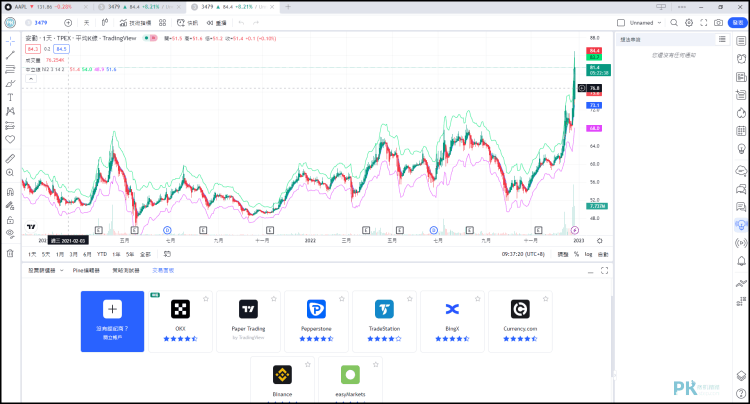Image resolution: width=750 pixels, height=404 pixels.
Task: Toggle hide all drawings eye icon
Action: [x=10, y=234]
